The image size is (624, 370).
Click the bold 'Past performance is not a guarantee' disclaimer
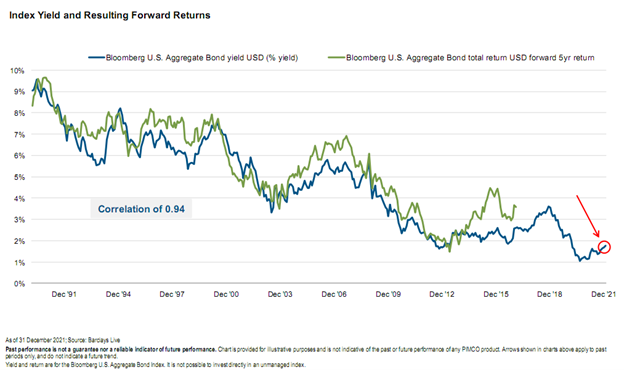111,349
